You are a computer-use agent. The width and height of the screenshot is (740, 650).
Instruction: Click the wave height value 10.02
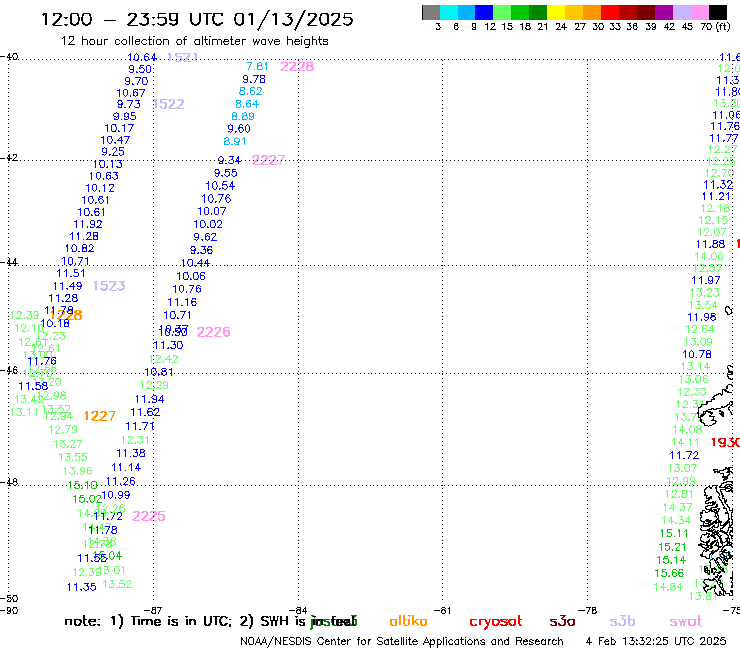tap(208, 224)
